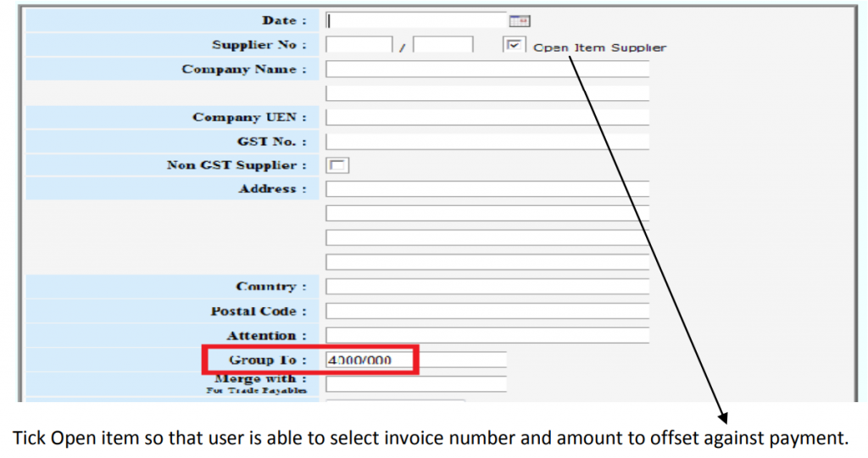Screen dimensions: 868x458
Task: Focus the second Company Name line
Action: [487, 93]
